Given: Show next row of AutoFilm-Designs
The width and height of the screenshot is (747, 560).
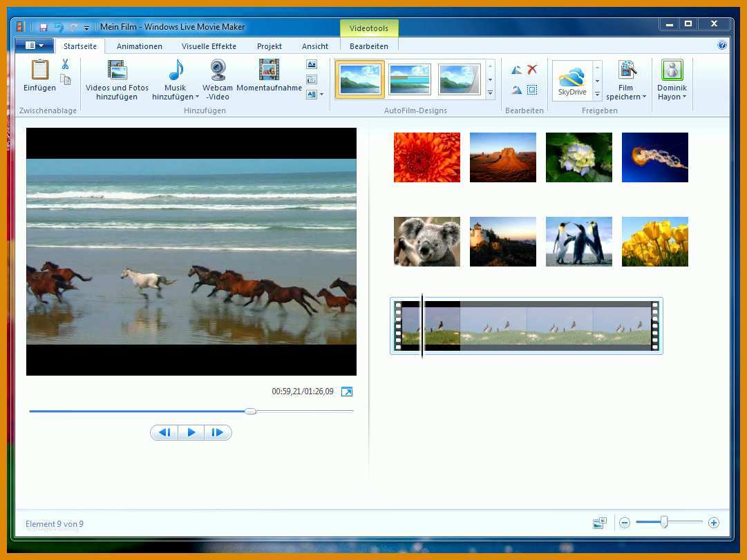Looking at the screenshot, I should point(490,80).
